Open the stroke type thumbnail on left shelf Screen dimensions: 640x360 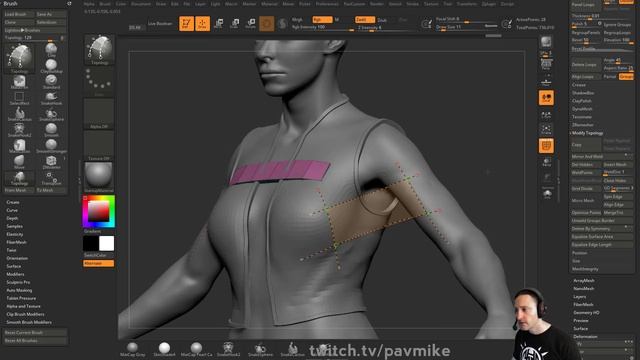99,82
